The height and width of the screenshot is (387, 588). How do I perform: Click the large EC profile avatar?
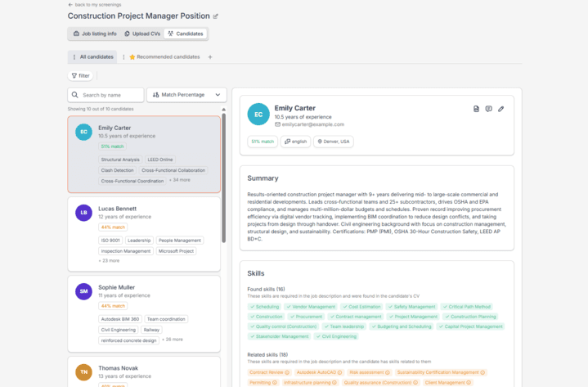click(258, 115)
